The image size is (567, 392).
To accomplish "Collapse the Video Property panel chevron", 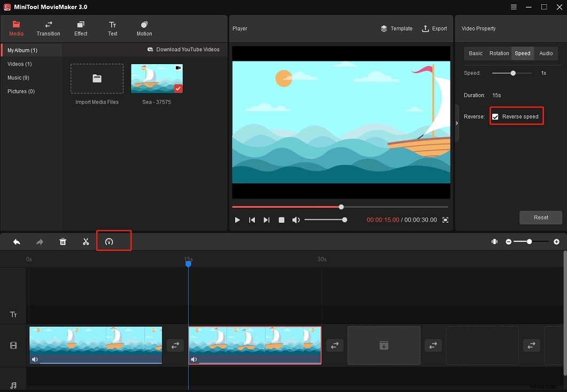I will coord(457,123).
